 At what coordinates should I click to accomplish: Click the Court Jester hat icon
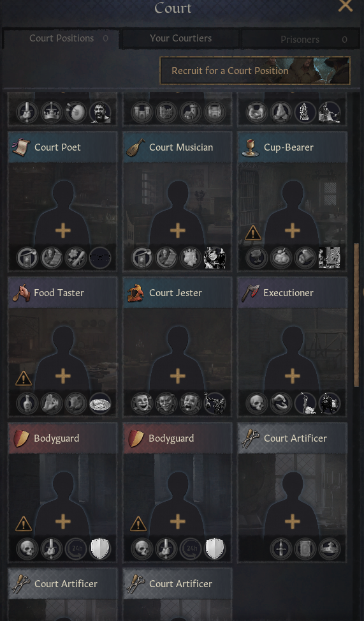pos(135,294)
